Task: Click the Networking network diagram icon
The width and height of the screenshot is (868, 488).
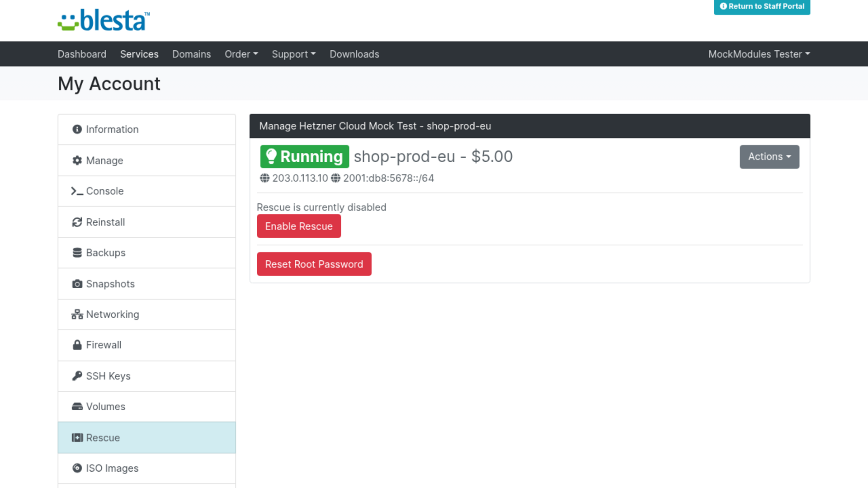Action: coord(77,314)
